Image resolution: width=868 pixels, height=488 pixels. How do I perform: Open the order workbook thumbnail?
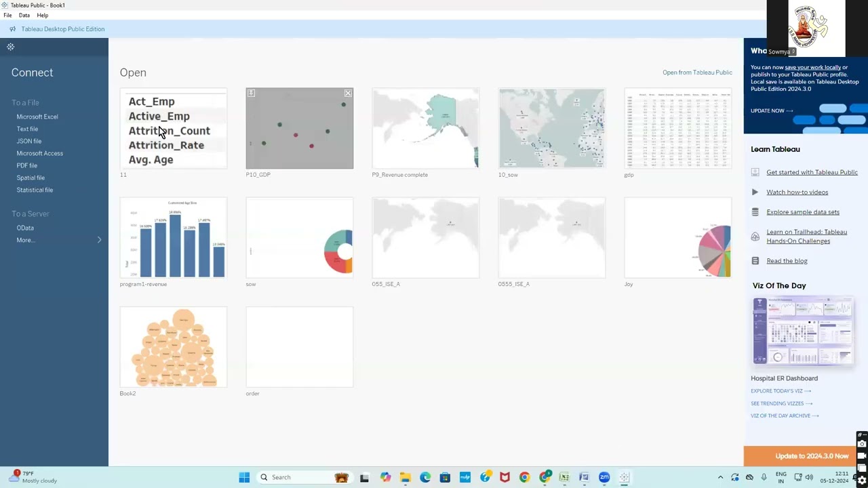click(x=300, y=347)
